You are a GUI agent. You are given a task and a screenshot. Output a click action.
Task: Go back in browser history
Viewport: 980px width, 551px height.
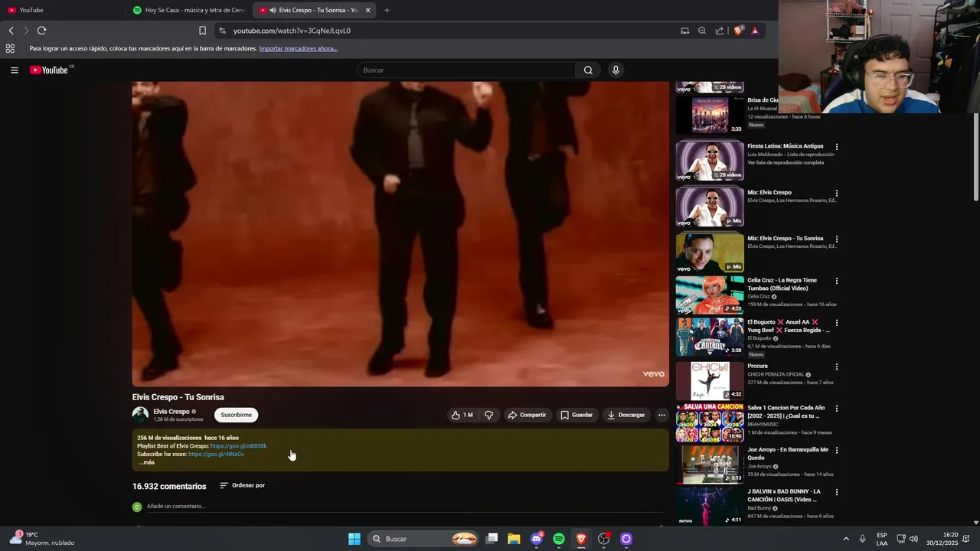(x=11, y=31)
